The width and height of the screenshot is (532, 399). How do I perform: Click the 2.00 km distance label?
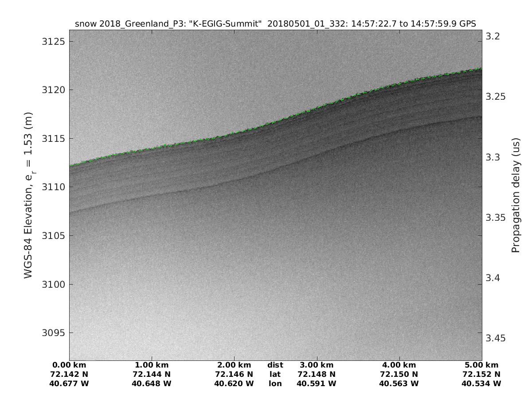(x=234, y=365)
